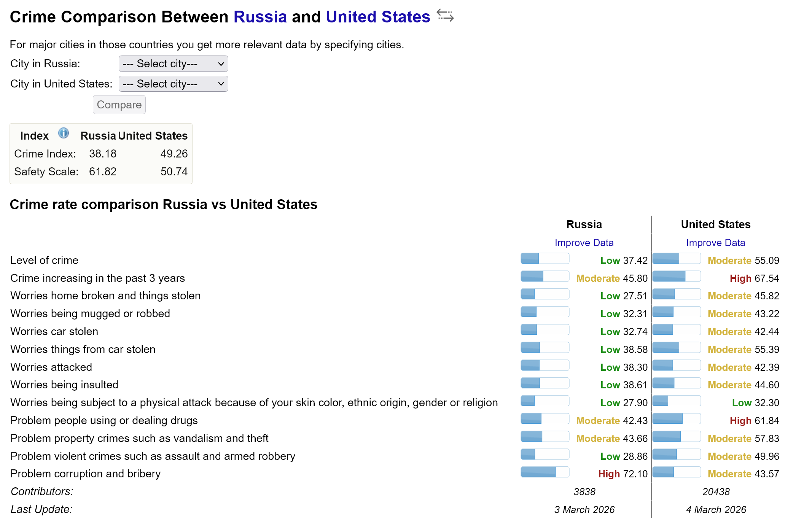Click the Index info icon
The height and width of the screenshot is (523, 812).
64,133
